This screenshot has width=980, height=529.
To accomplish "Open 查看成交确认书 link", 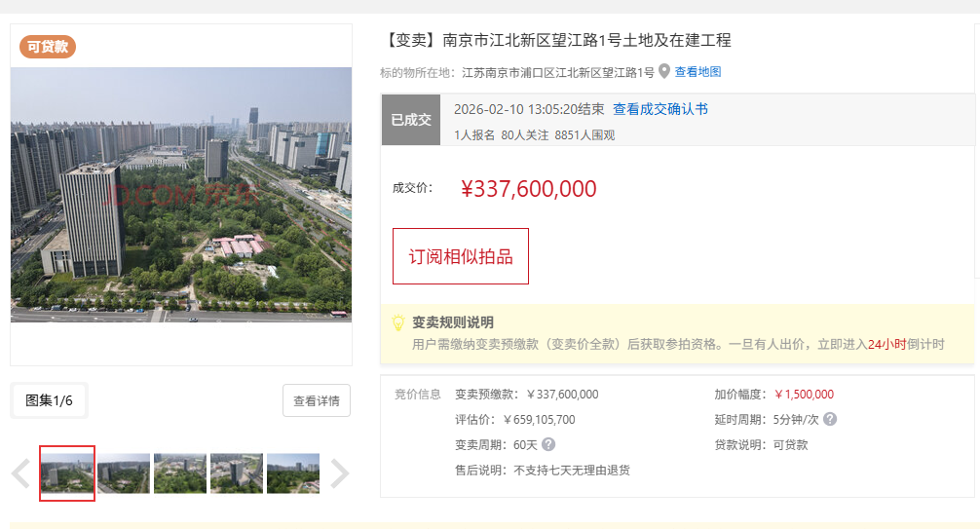I will click(660, 109).
